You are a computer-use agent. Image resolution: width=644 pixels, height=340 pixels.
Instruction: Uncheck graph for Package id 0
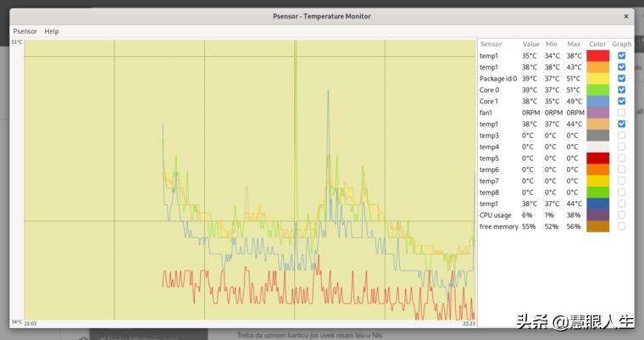click(621, 79)
